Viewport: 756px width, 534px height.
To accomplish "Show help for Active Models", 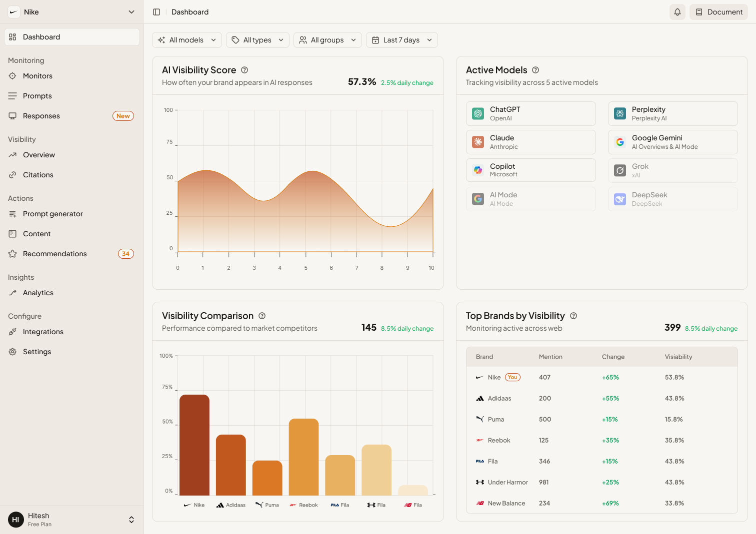I will click(535, 70).
